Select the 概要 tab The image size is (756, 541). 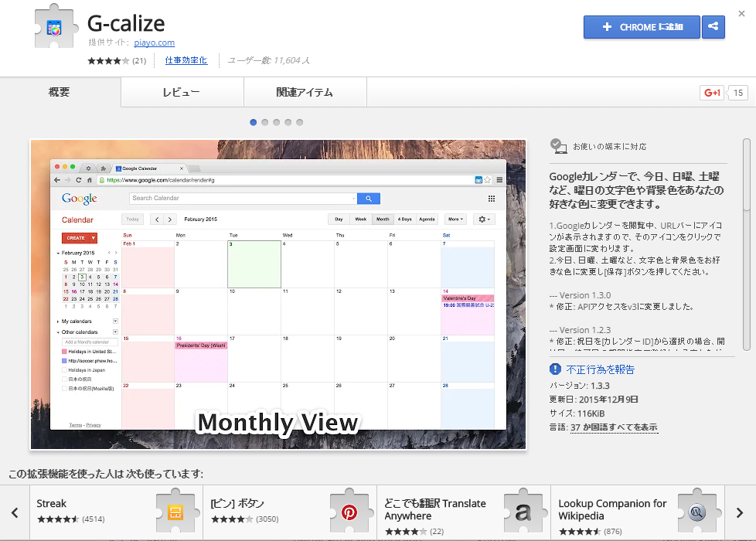(x=60, y=92)
